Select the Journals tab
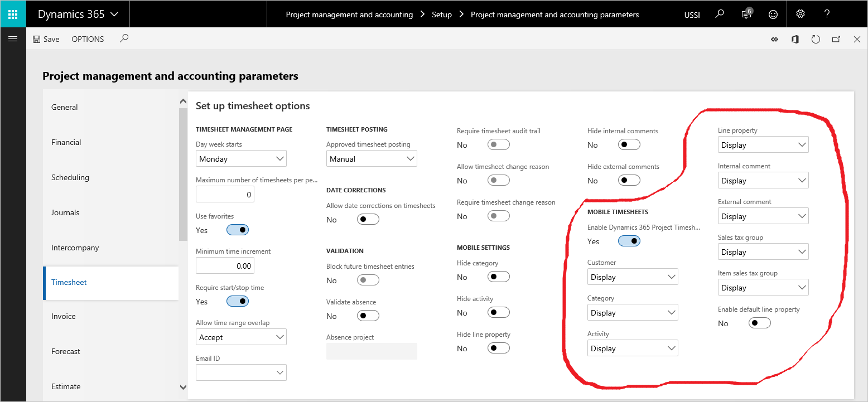 click(x=111, y=212)
